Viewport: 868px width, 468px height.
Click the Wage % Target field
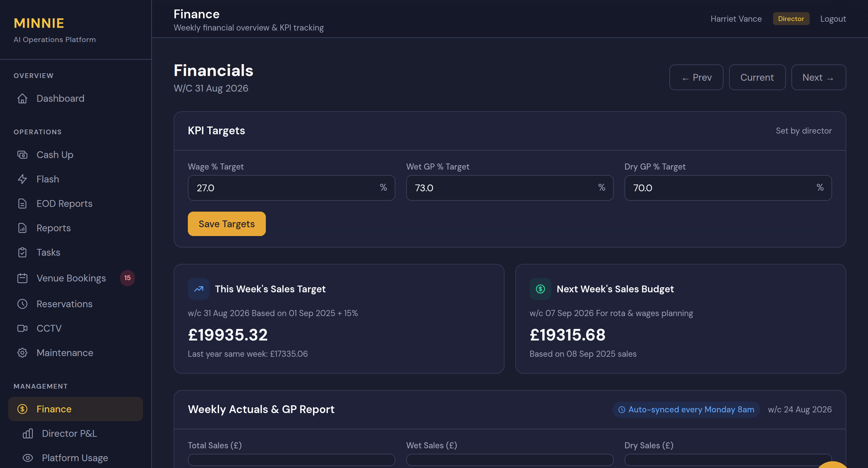pyautogui.click(x=292, y=188)
